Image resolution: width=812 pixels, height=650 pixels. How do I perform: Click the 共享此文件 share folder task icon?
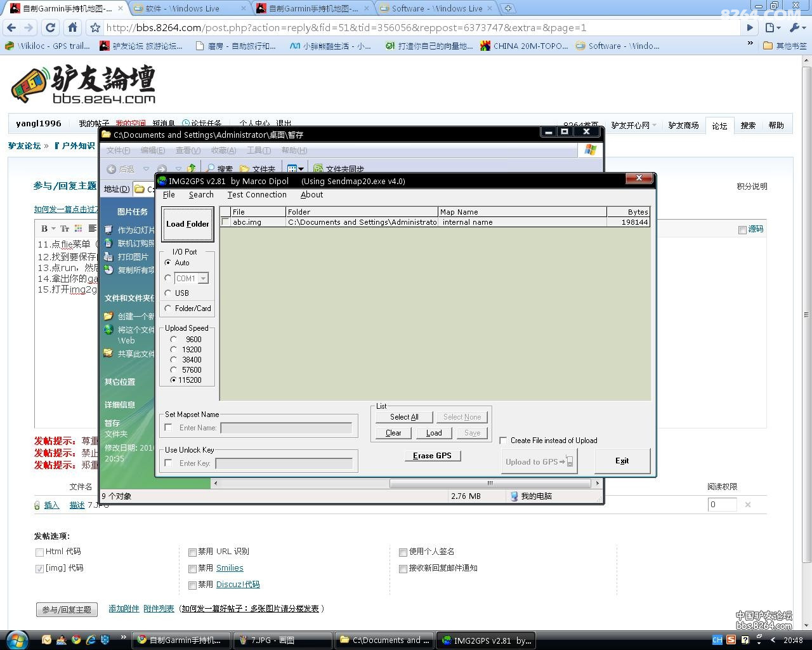coord(108,354)
